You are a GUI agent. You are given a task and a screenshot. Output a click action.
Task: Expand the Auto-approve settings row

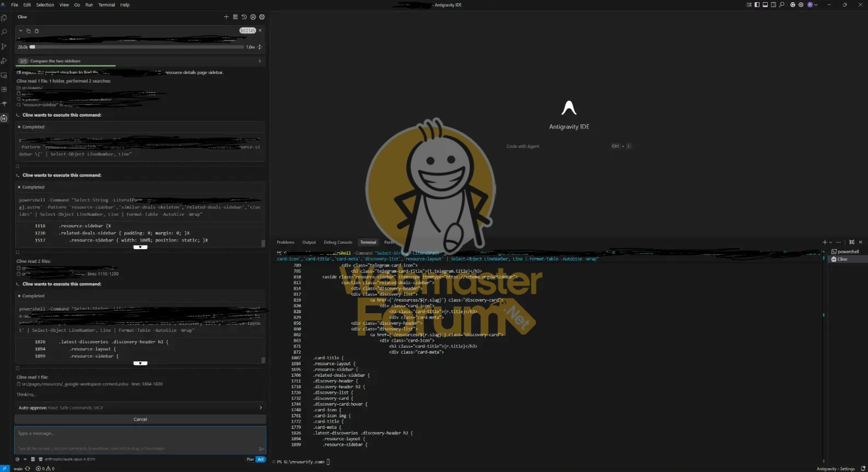click(x=140, y=408)
